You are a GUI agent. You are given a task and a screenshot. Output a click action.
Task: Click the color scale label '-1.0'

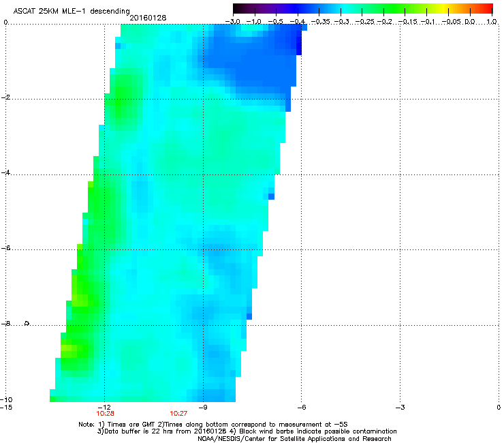(x=255, y=22)
